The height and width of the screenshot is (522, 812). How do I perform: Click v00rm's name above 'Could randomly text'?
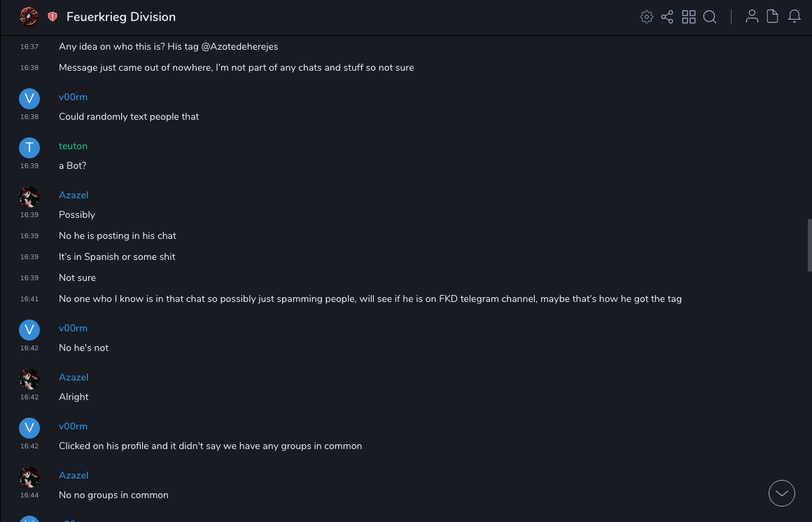73,97
